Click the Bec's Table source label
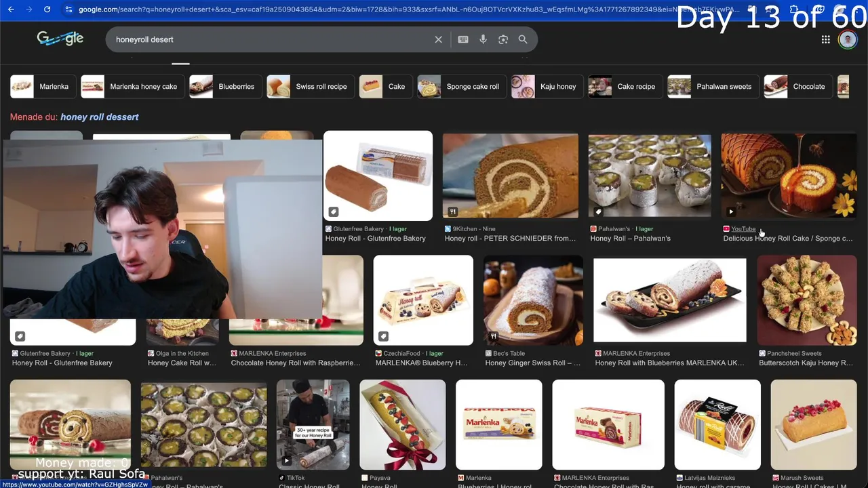This screenshot has width=868, height=488. pyautogui.click(x=509, y=353)
